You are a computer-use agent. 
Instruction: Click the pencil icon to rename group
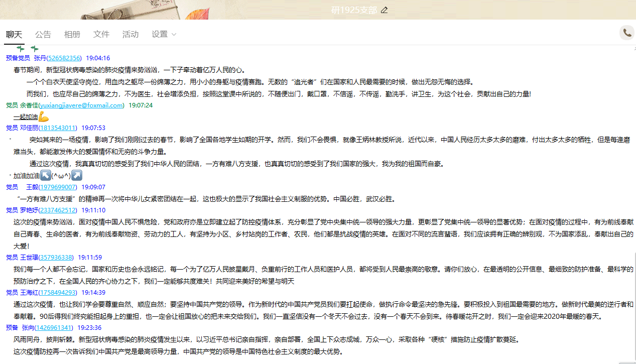tap(385, 10)
